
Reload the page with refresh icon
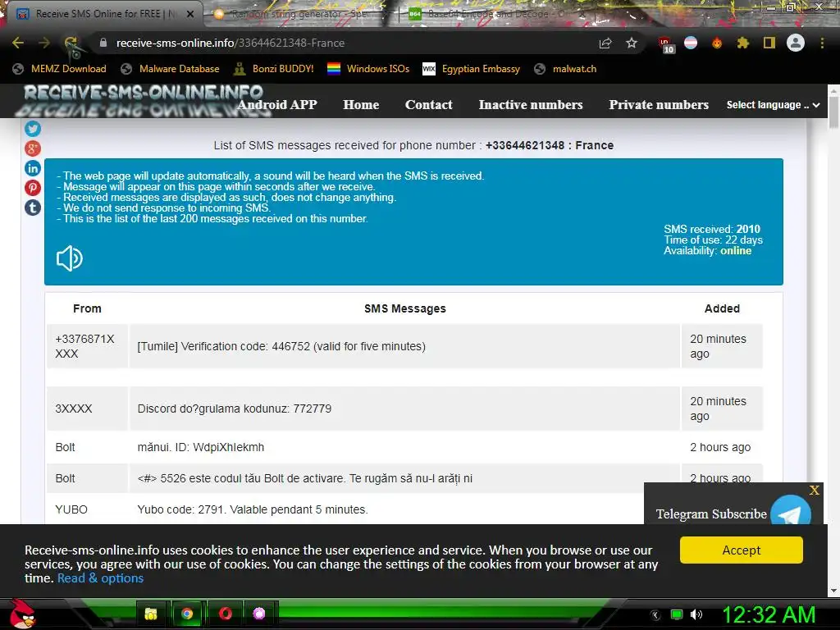click(71, 43)
